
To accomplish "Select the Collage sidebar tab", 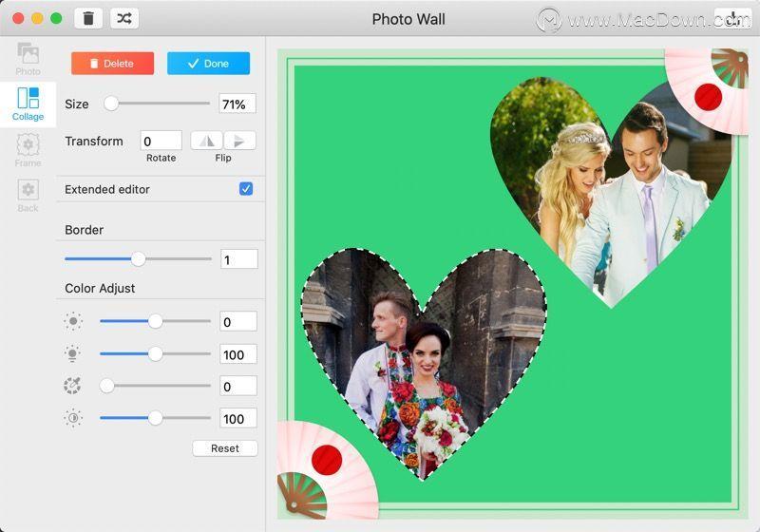I will 28,104.
